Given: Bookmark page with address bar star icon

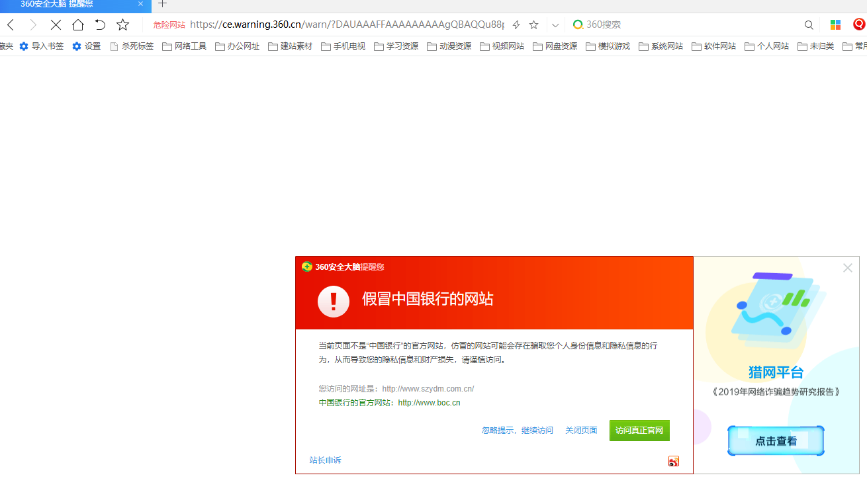Looking at the screenshot, I should [x=533, y=25].
